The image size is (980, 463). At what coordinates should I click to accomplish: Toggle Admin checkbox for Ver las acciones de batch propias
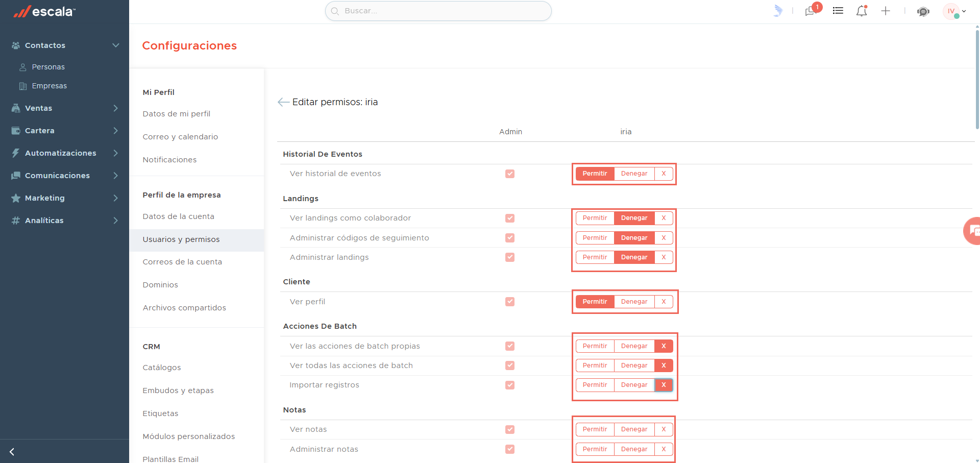coord(510,346)
